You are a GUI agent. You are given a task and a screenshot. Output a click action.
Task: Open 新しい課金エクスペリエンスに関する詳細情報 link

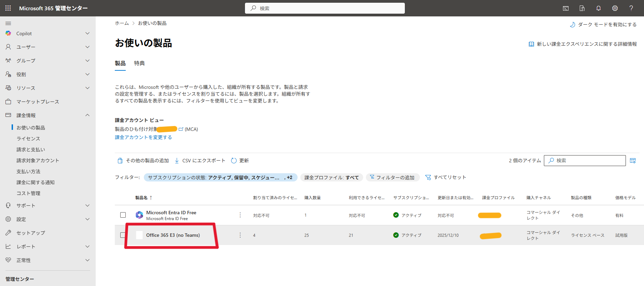(x=583, y=44)
